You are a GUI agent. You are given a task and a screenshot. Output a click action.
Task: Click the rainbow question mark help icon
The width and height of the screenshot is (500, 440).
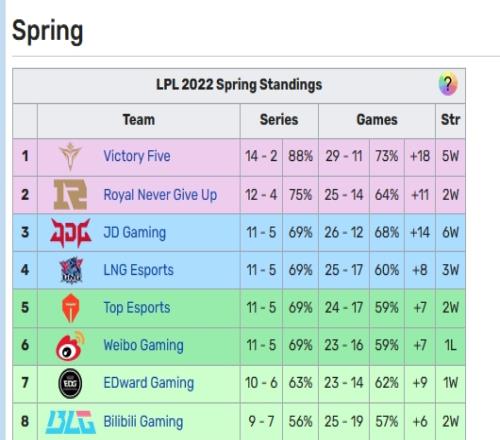[448, 84]
